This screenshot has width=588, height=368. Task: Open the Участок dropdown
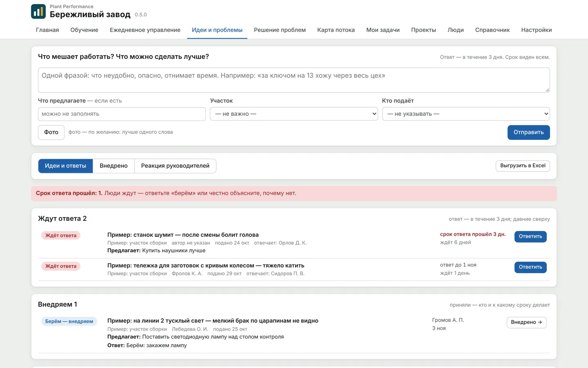coord(294,114)
